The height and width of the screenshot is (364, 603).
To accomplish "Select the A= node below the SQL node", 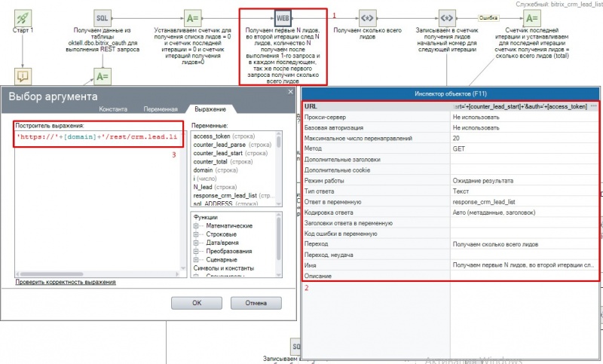I will (103, 76).
